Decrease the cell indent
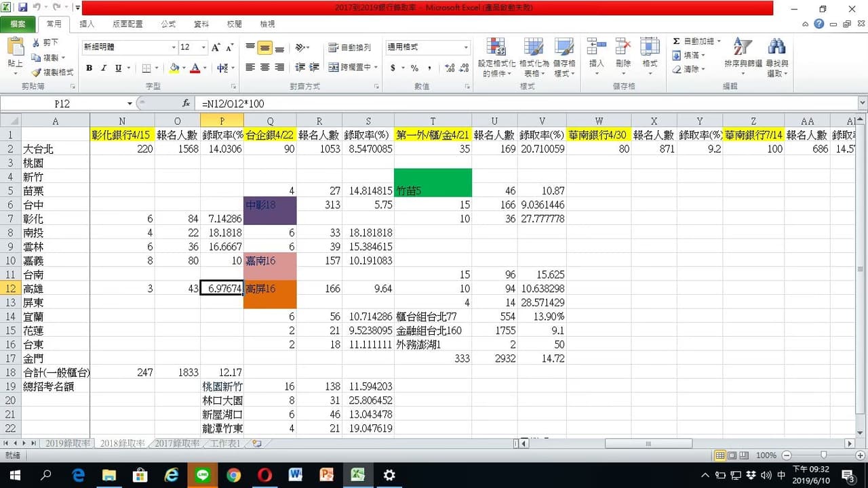The image size is (868, 488). coord(299,68)
